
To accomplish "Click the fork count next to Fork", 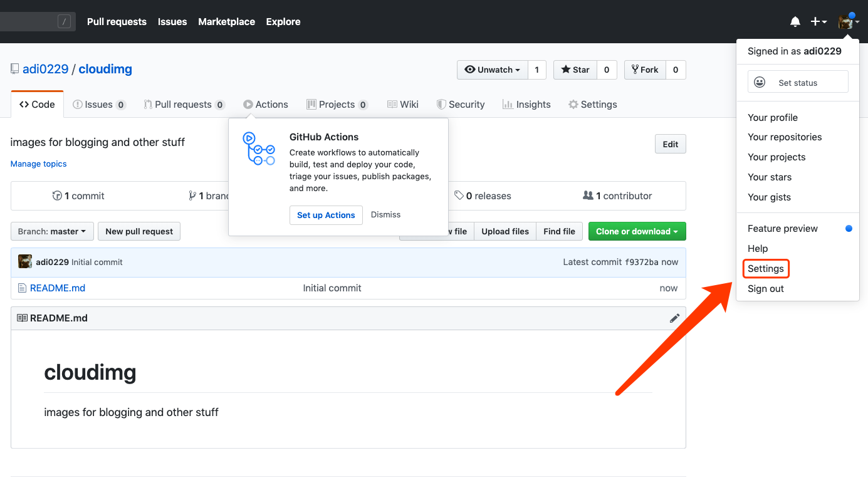I will (x=676, y=70).
